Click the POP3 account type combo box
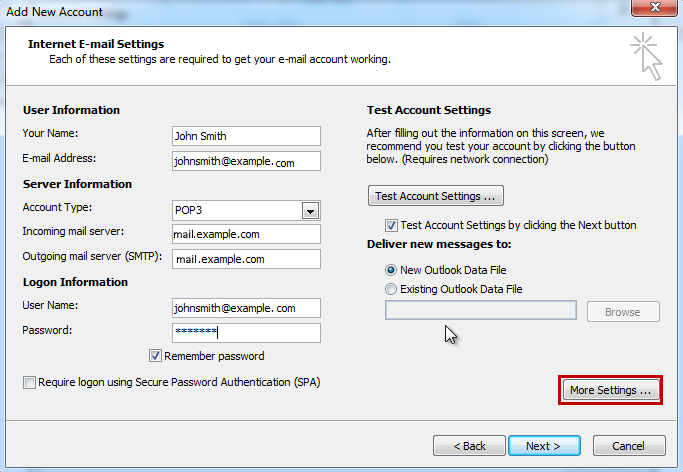 246,211
